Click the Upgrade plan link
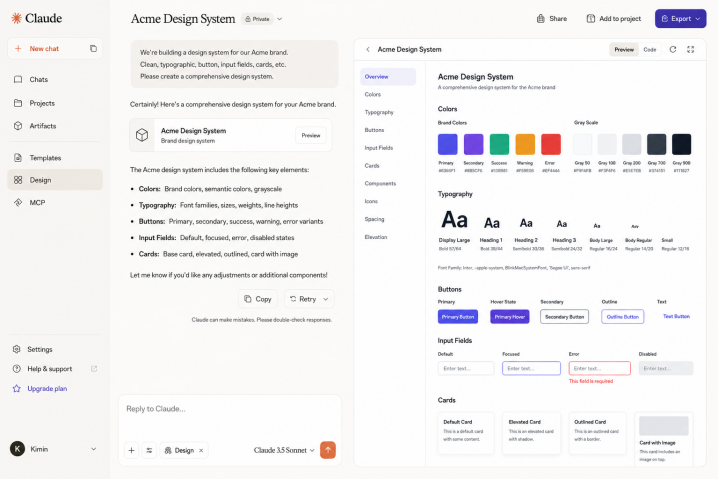The height and width of the screenshot is (479, 718). (x=47, y=389)
